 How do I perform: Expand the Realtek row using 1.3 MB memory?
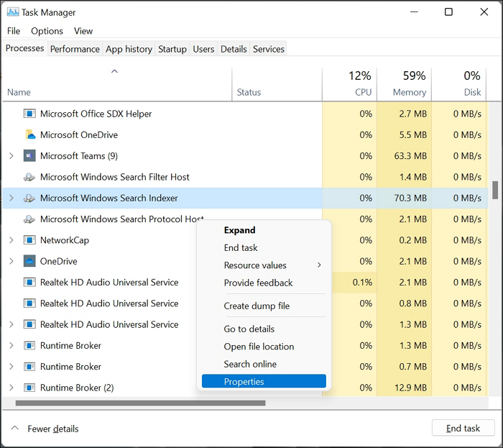(x=11, y=324)
